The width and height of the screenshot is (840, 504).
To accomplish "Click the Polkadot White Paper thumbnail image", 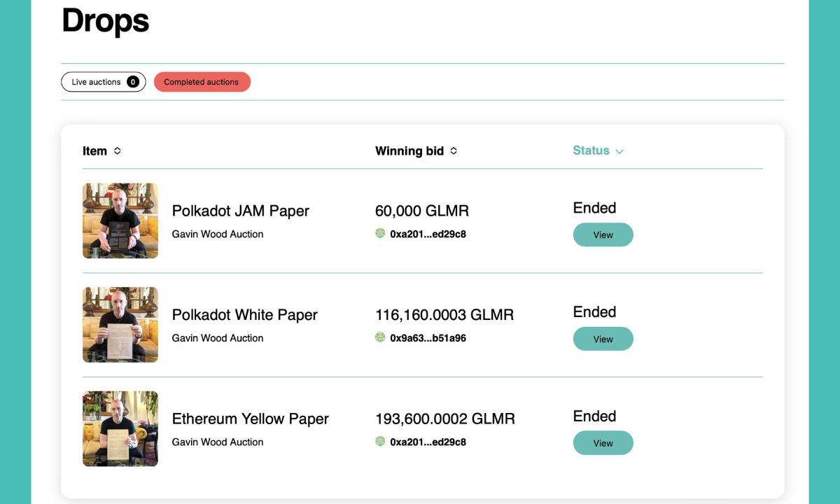I will [120, 324].
